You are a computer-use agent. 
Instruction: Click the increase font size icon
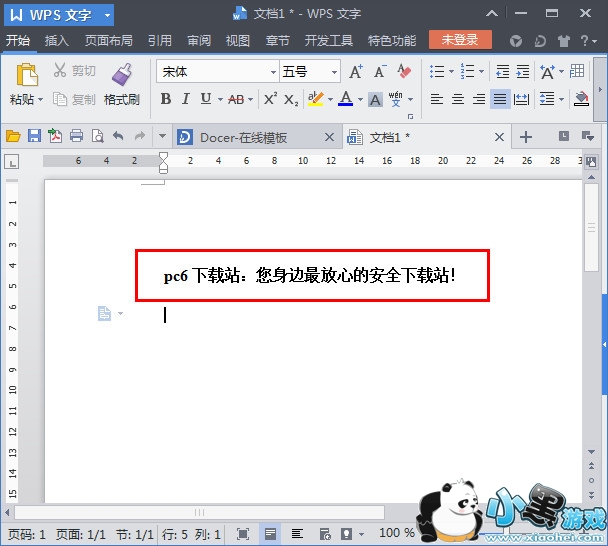click(356, 72)
